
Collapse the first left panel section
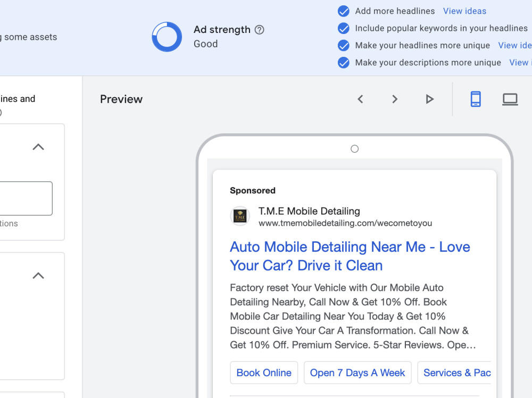pyautogui.click(x=38, y=147)
